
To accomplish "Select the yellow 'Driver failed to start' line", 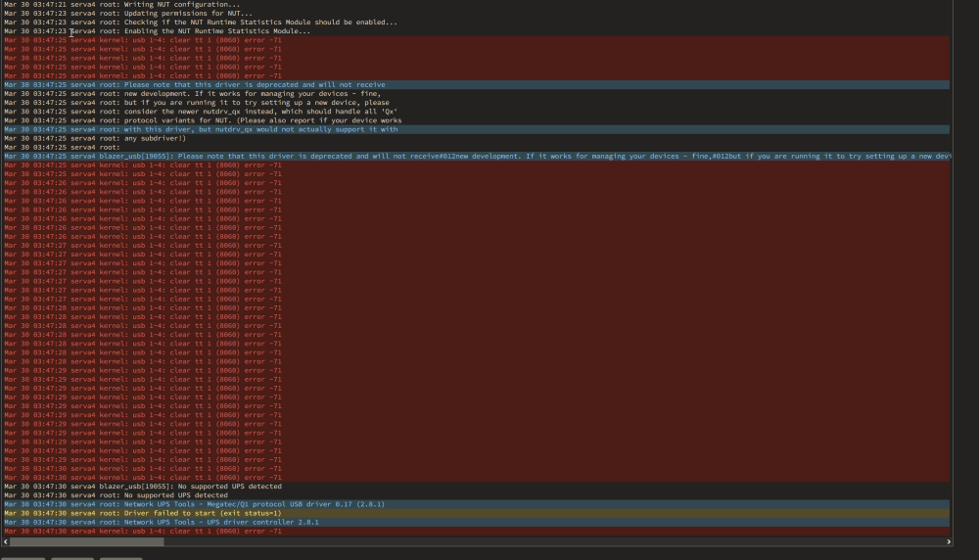I will coord(476,513).
